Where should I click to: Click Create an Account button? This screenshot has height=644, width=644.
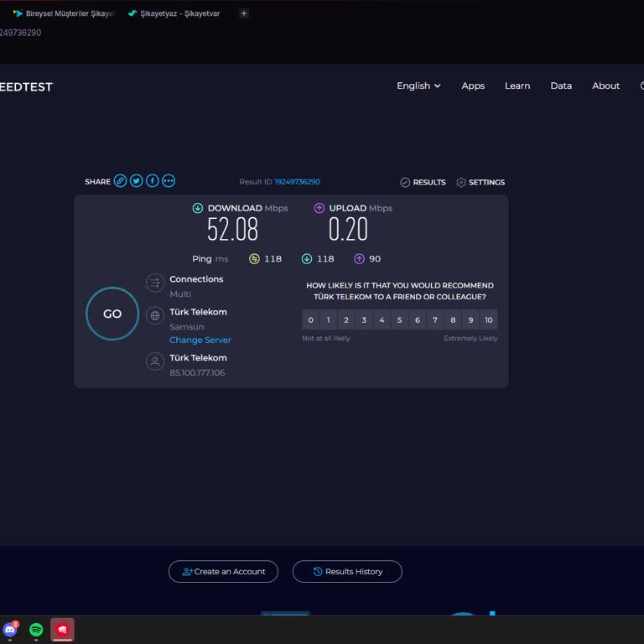pos(223,571)
